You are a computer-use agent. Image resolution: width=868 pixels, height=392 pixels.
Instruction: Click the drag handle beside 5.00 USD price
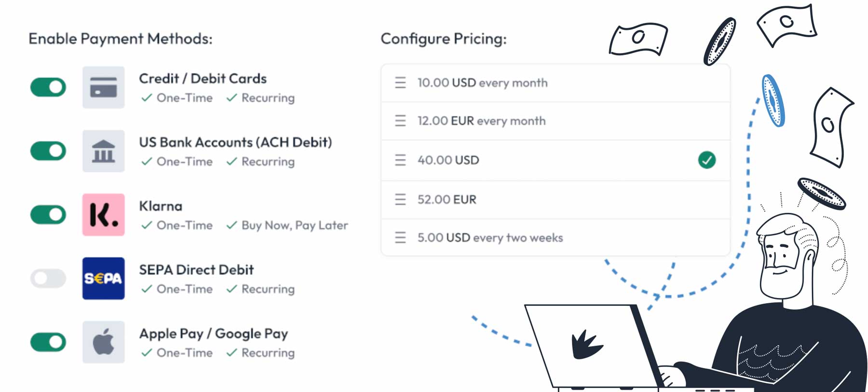point(400,237)
